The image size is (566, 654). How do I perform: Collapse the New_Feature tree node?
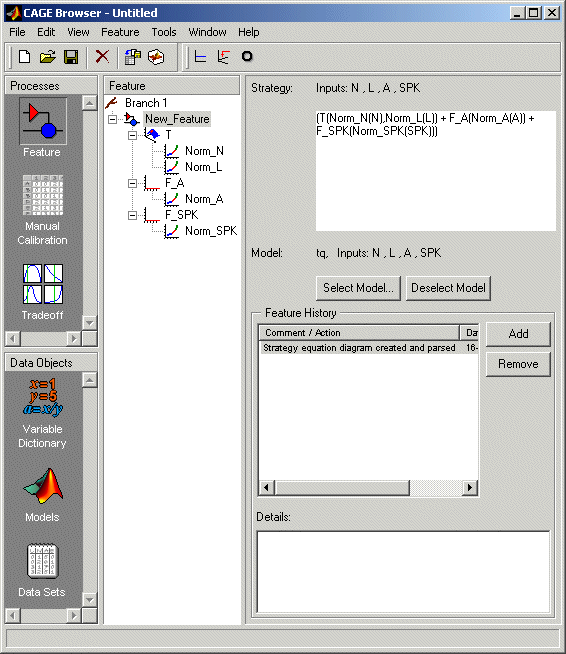[x=112, y=119]
